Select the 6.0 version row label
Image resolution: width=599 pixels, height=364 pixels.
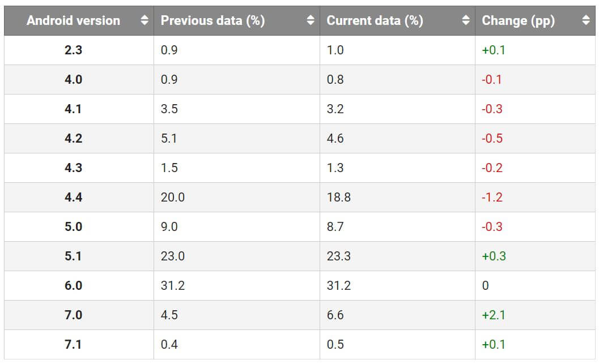coord(73,285)
